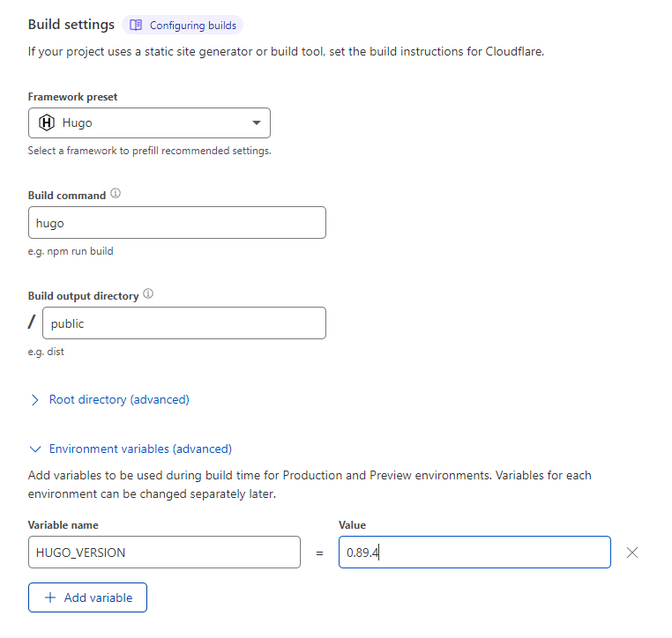
Task: Click the Framework preset label
Action: 72,97
